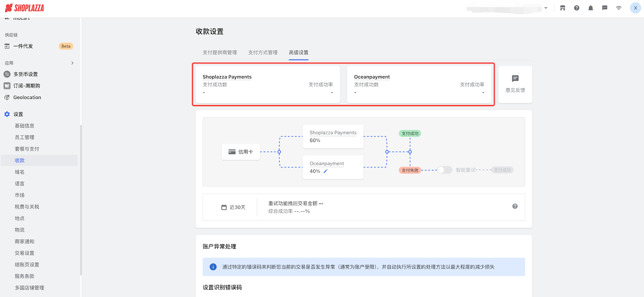
Task: Click 重试功能挽回交易金额 text
Action: 293,204
